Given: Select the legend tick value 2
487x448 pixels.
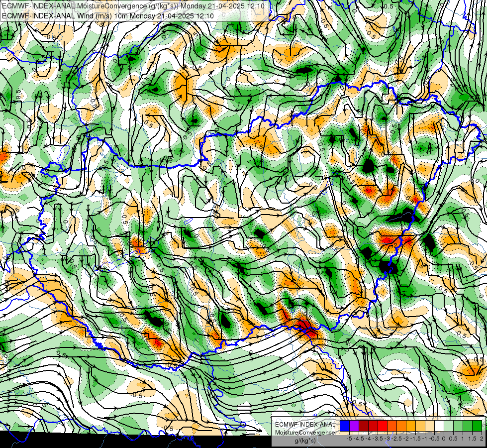Looking at the screenshot, I should [482, 439].
